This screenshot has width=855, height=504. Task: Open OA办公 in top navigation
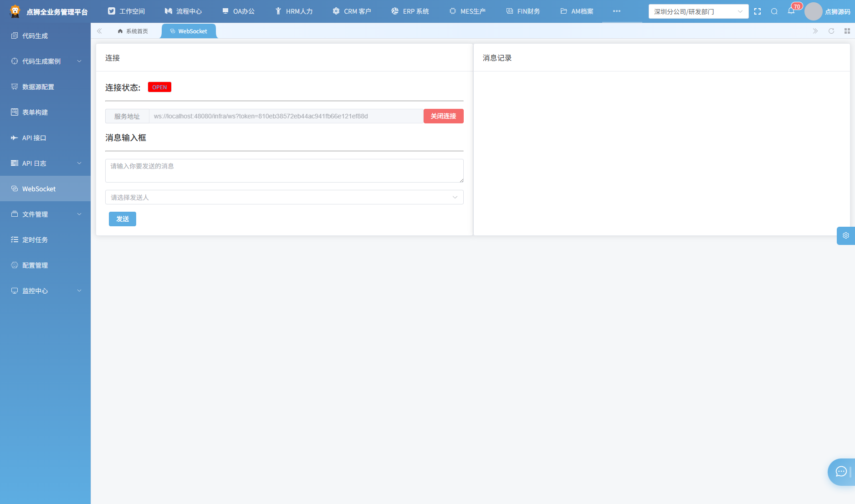pyautogui.click(x=238, y=11)
